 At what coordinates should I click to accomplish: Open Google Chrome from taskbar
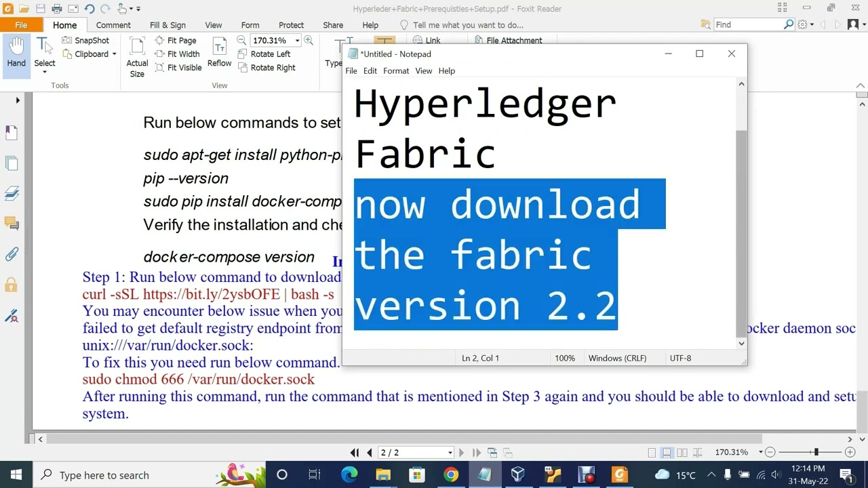451,474
